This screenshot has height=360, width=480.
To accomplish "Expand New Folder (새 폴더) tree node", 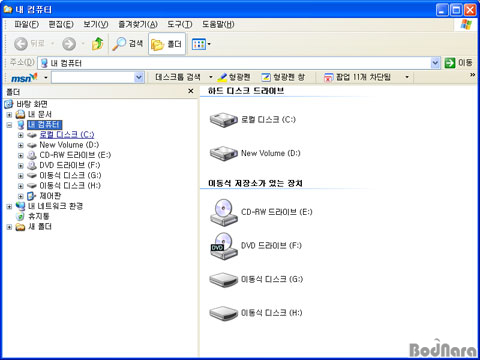I will pos(9,227).
